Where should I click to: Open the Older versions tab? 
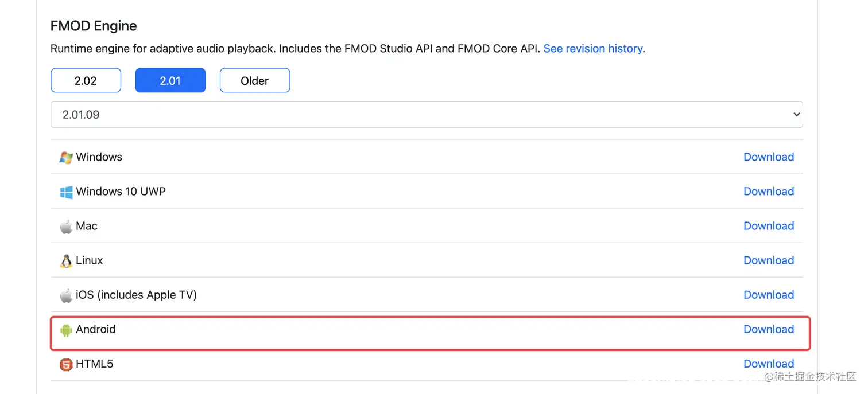click(x=254, y=80)
